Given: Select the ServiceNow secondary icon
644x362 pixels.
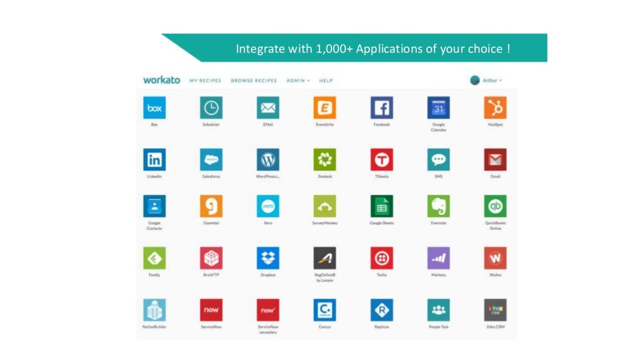Looking at the screenshot, I should point(268,310).
